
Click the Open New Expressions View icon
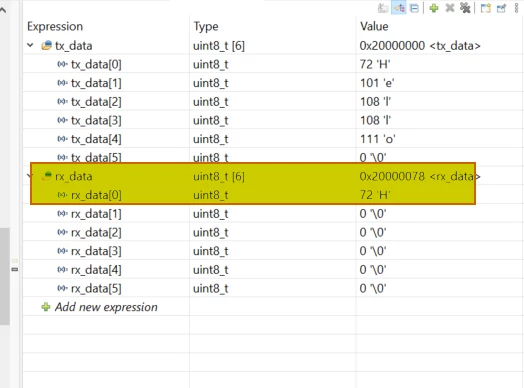point(486,8)
